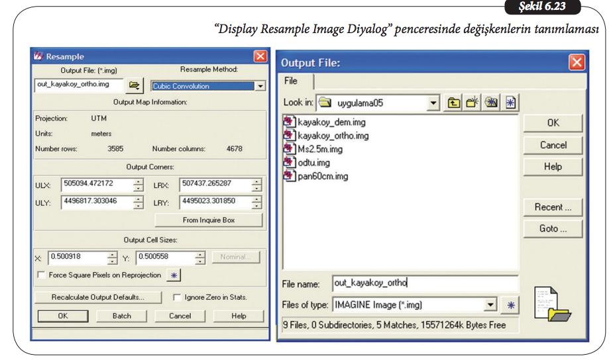The width and height of the screenshot is (615, 364).
Task: Click the From Inquire Box button
Action: (209, 220)
